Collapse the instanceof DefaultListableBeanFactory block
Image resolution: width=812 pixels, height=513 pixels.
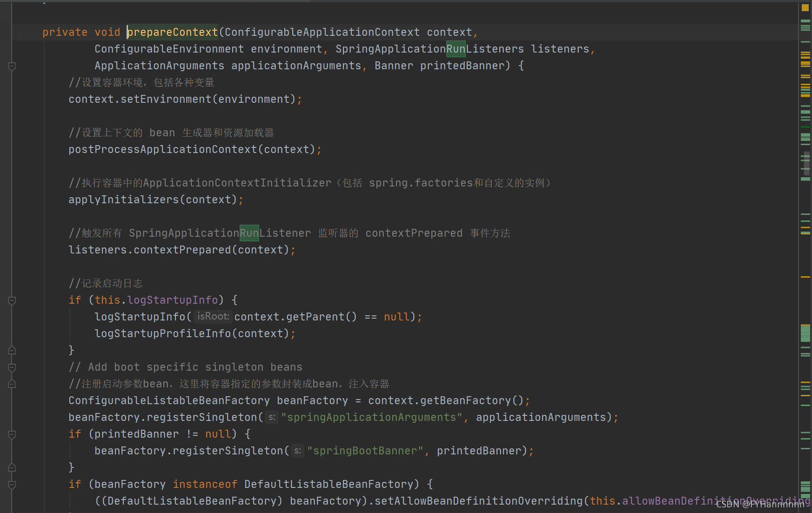point(12,484)
